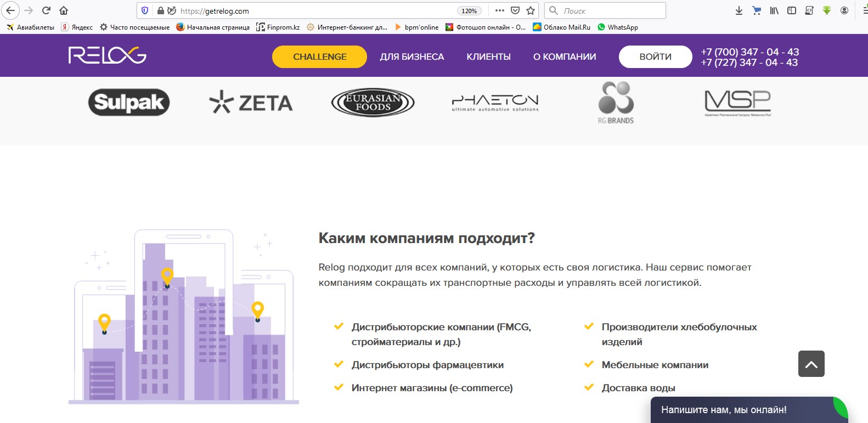
Task: Open page actions three-dots menu
Action: 499,10
